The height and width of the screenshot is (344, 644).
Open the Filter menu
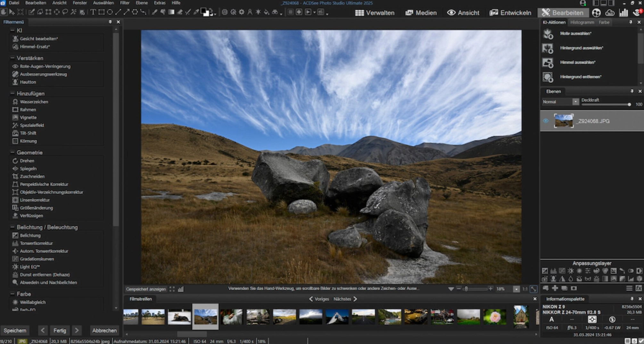click(125, 3)
